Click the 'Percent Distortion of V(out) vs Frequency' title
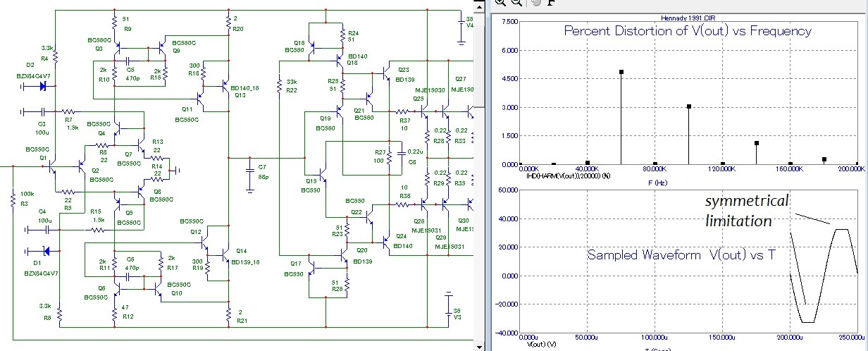Viewport: 868px width, 351px height. coord(688,31)
